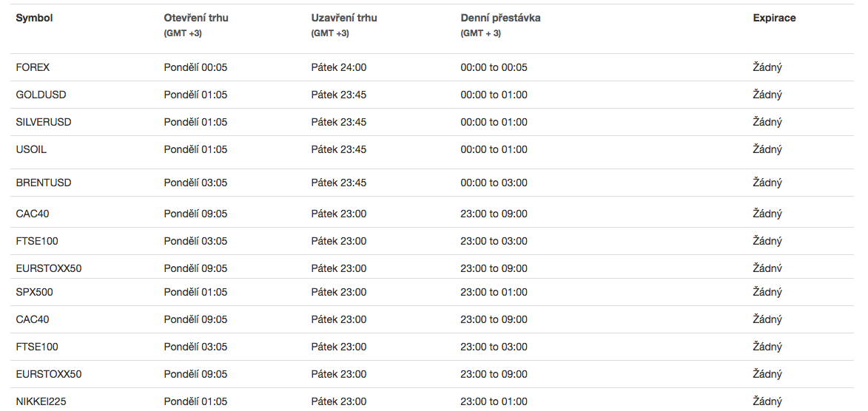Click FOREX closing time Pátek 24:00
The height and width of the screenshot is (411, 868).
click(x=339, y=67)
